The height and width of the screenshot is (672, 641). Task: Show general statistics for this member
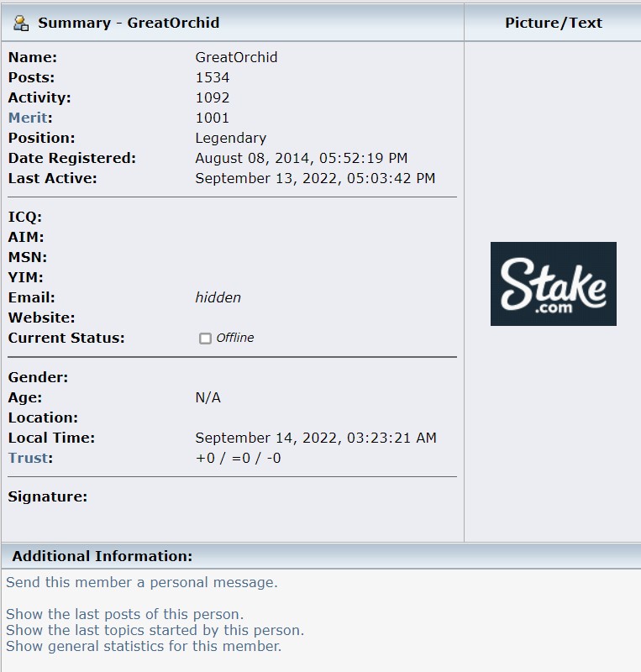144,646
